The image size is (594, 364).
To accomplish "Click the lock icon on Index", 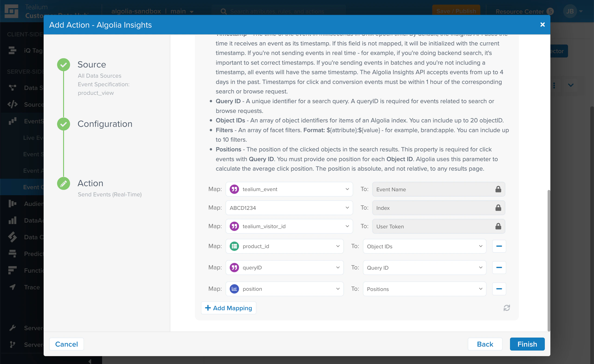I will 498,208.
